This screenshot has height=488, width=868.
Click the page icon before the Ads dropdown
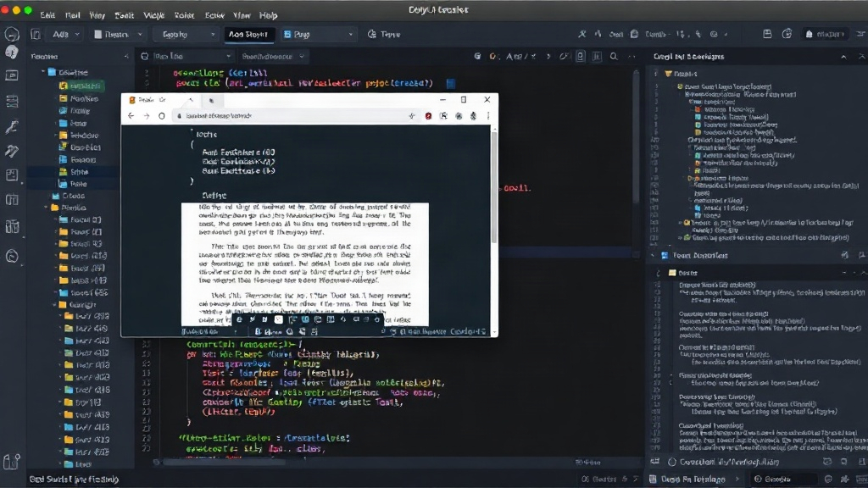point(36,34)
